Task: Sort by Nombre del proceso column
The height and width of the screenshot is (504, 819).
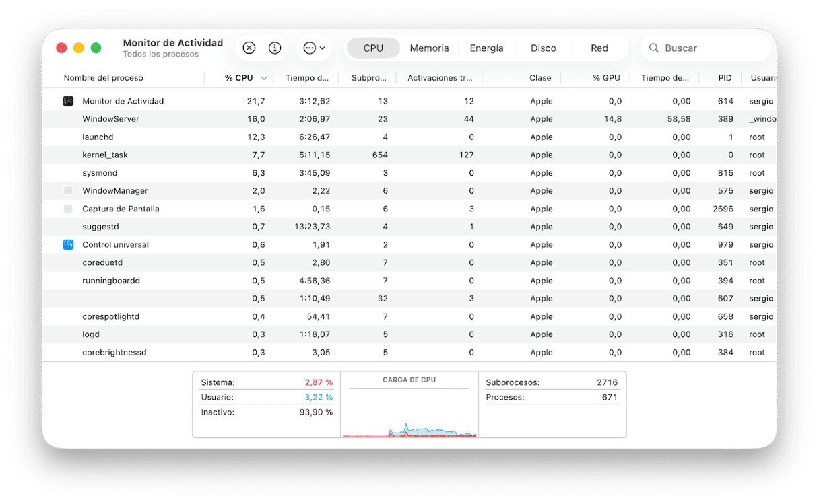Action: click(103, 78)
